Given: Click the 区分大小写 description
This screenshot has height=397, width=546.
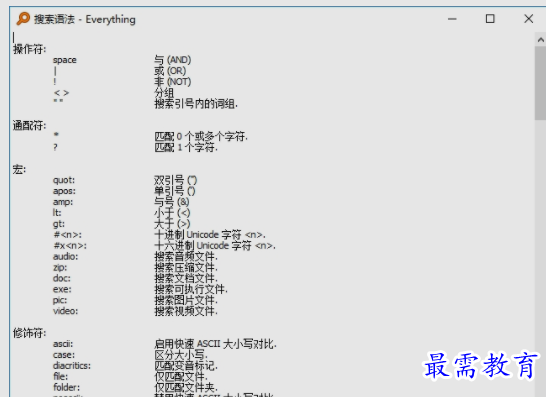Looking at the screenshot, I should 181,355.
